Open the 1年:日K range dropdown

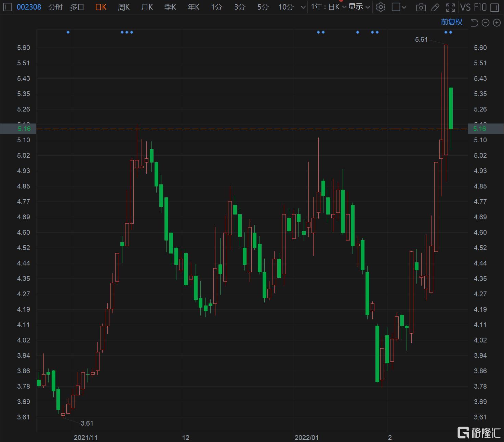click(328, 7)
